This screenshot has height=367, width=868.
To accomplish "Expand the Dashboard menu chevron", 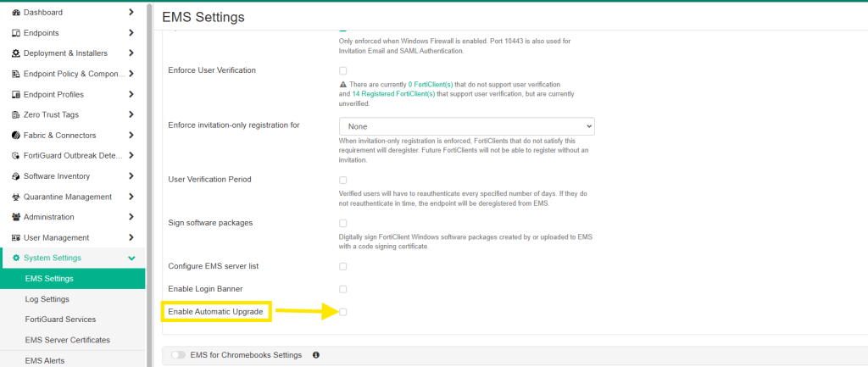I will tap(131, 12).
